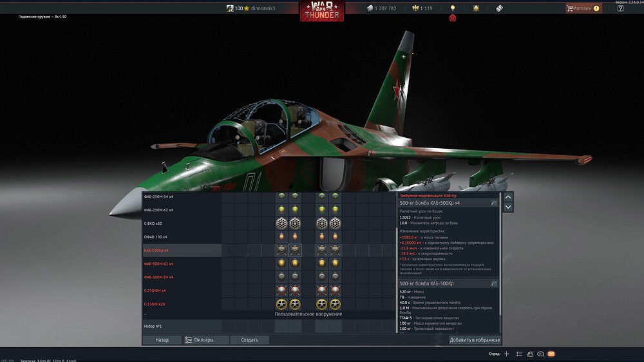Viewport: 644px width, 362px height.
Task: Click the up arrow beside the info panel
Action: point(508,197)
